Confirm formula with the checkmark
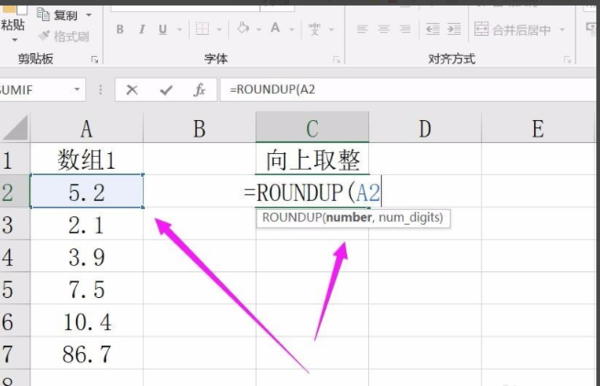The height and width of the screenshot is (386, 600). pos(166,90)
